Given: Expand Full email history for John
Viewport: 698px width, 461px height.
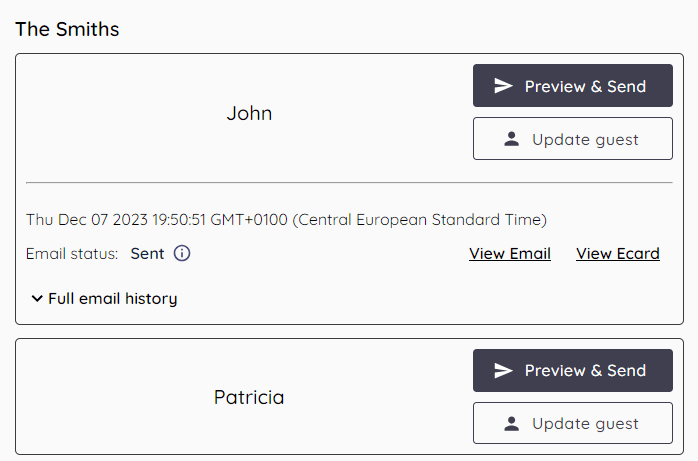Looking at the screenshot, I should 112,298.
